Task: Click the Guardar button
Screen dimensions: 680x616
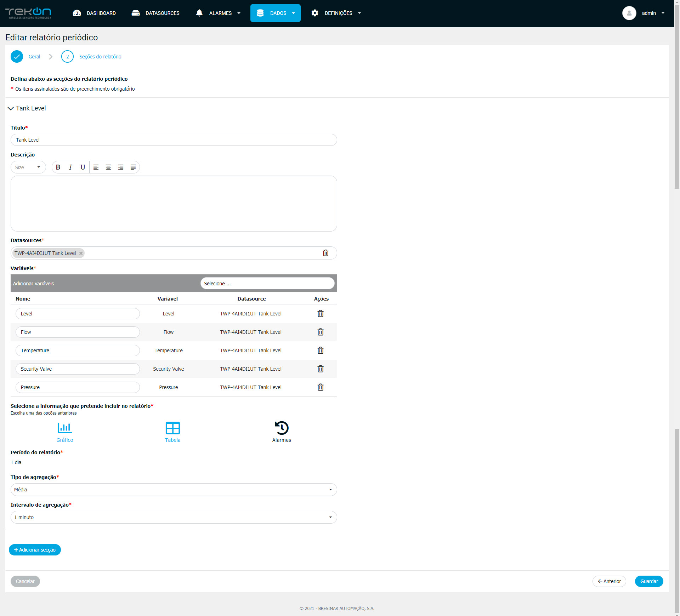Action: click(x=649, y=581)
